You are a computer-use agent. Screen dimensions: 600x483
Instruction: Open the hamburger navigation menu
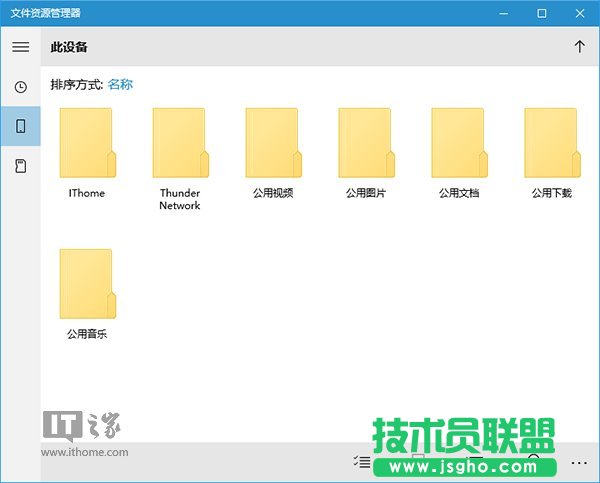[20, 47]
